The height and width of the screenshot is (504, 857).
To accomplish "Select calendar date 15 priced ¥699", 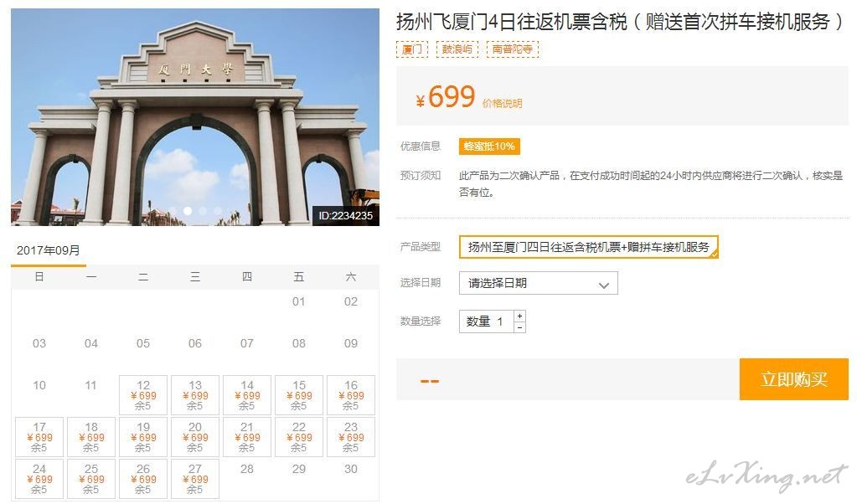I will (x=299, y=395).
